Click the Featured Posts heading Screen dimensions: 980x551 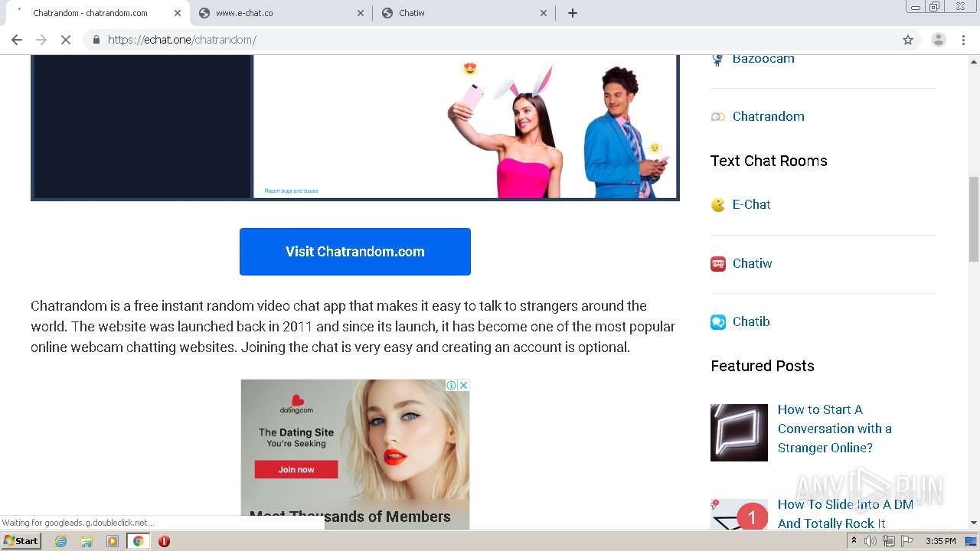point(763,366)
